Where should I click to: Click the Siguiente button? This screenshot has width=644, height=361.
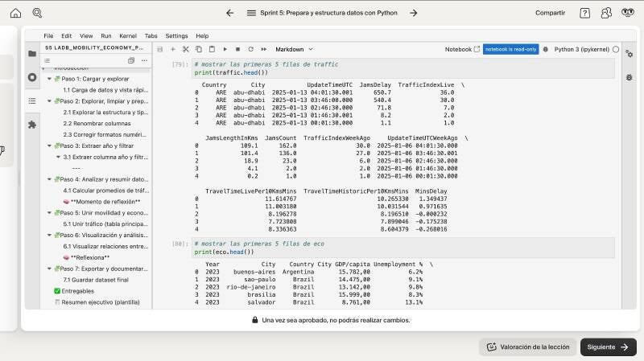click(x=608, y=347)
